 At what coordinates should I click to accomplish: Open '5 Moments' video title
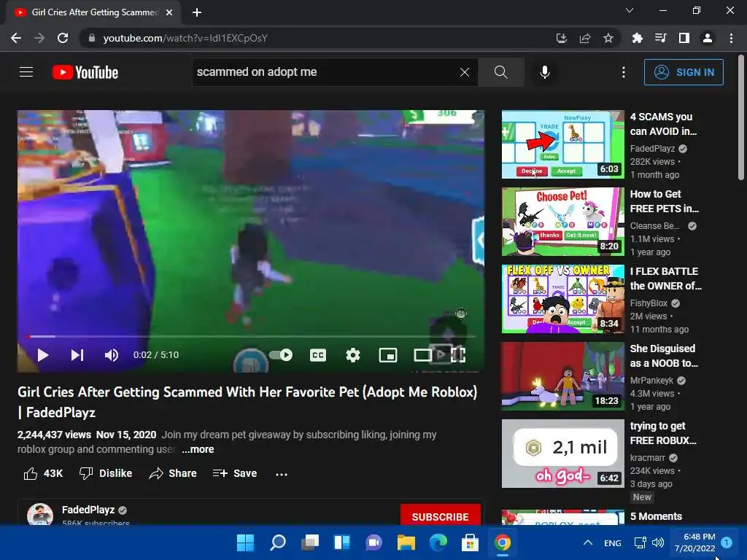(x=656, y=516)
